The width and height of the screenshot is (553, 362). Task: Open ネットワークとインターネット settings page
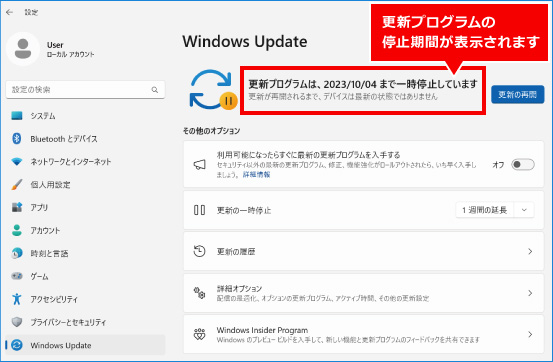point(85,162)
